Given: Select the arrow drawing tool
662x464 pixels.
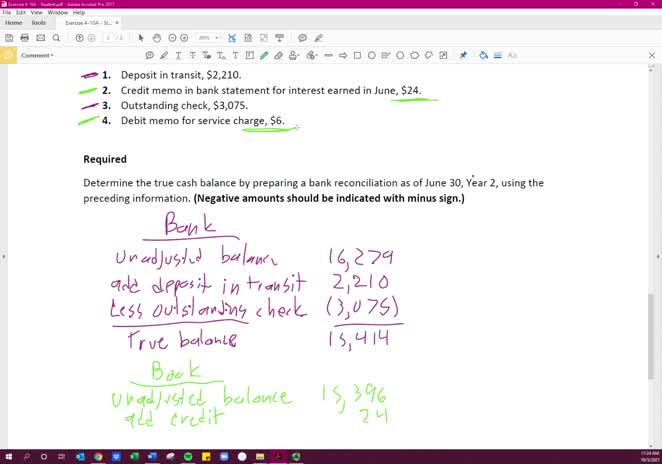Looking at the screenshot, I should pos(343,55).
